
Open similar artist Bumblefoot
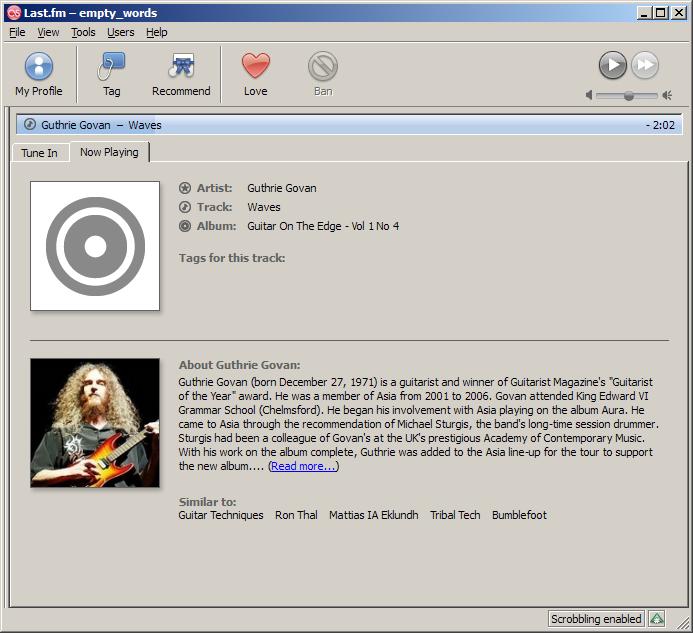click(519, 515)
